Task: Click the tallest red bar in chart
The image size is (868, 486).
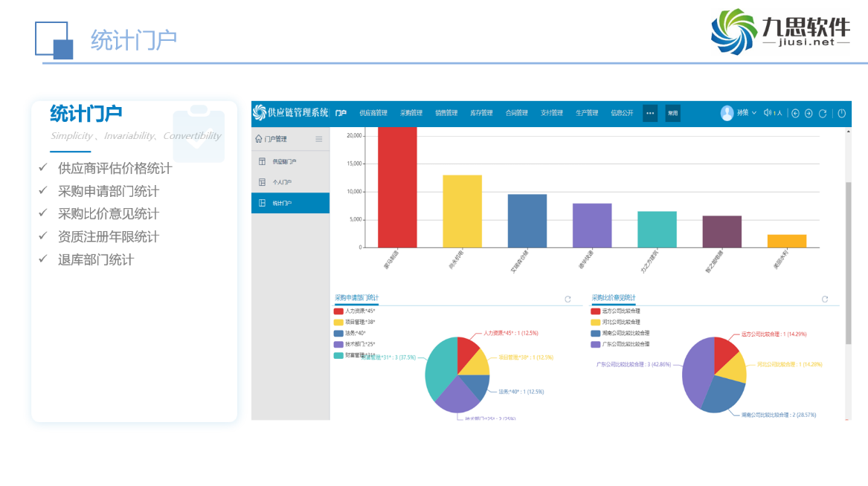Action: click(x=397, y=187)
